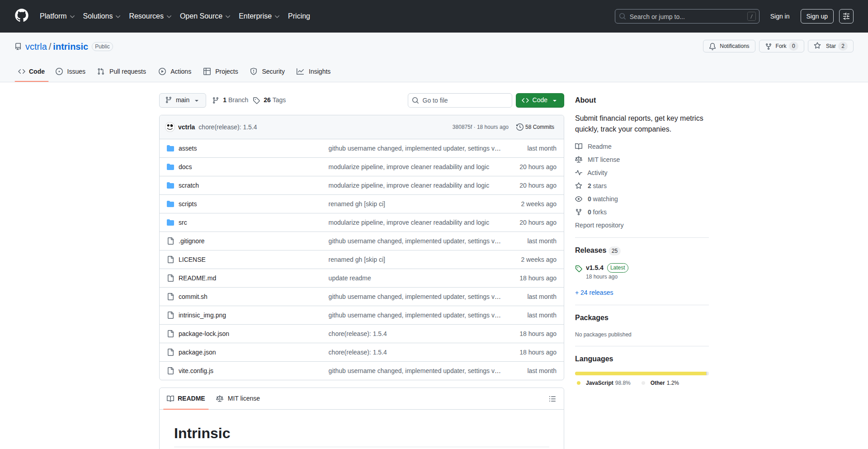Click the MIT license scales icon
Viewport: 868px width, 449px height.
pos(579,160)
